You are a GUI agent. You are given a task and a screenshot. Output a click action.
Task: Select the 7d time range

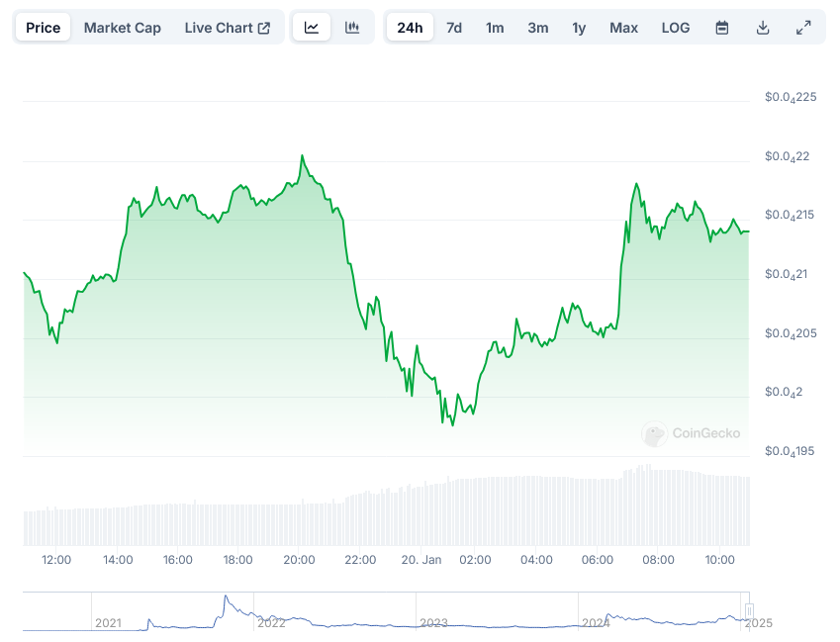click(454, 28)
